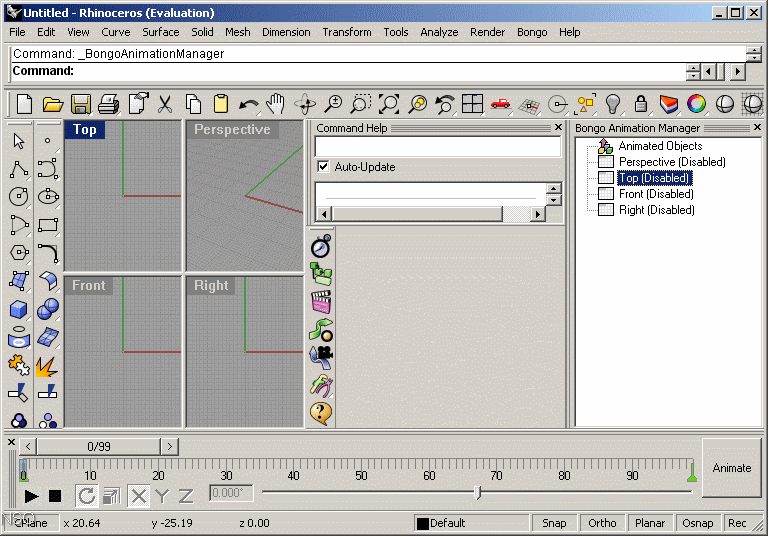Select the Circle tool
The width and height of the screenshot is (768, 536).
pos(19,197)
